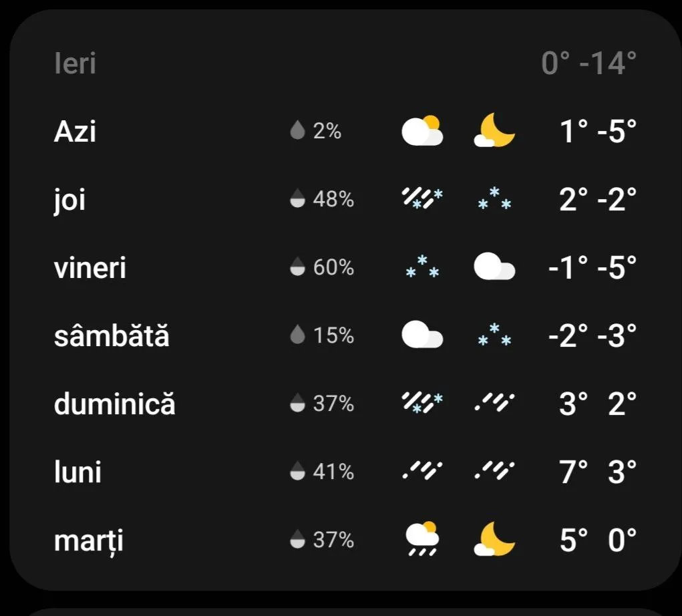Tap the sunny shower icon for marți
The width and height of the screenshot is (682, 616).
coord(422,539)
